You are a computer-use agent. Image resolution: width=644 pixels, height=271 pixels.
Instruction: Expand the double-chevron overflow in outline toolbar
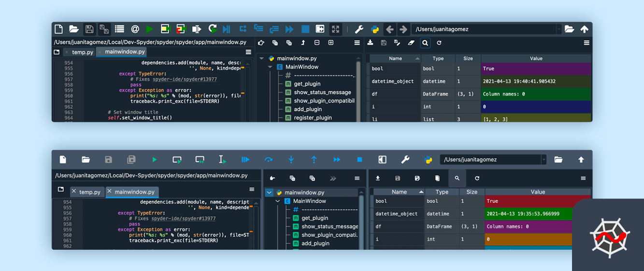click(332, 178)
